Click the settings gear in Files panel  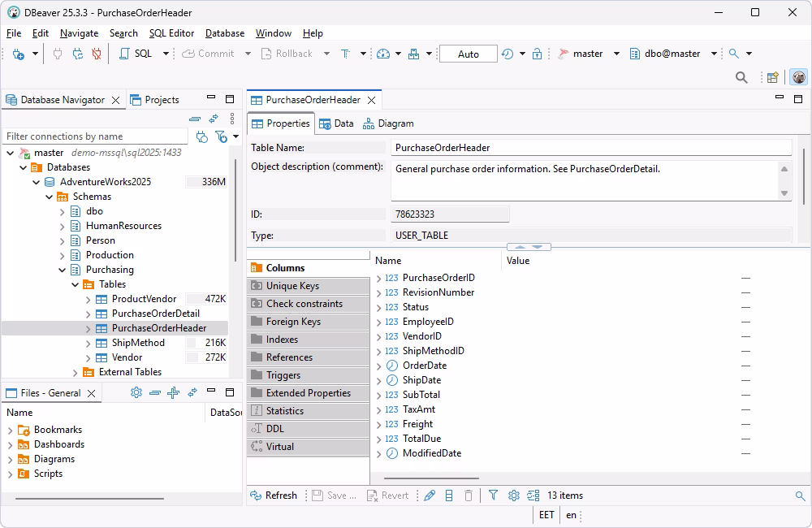(136, 393)
